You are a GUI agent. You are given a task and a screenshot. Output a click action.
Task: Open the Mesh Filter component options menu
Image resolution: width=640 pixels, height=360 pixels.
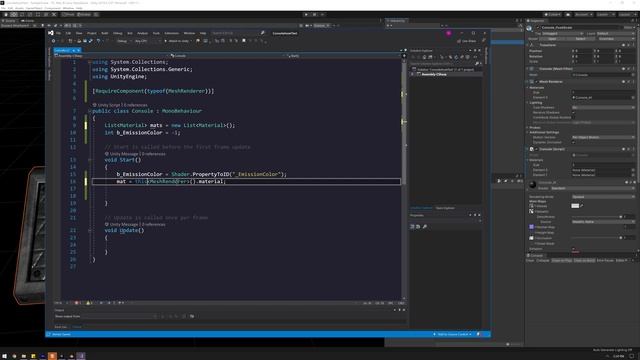[x=633, y=69]
